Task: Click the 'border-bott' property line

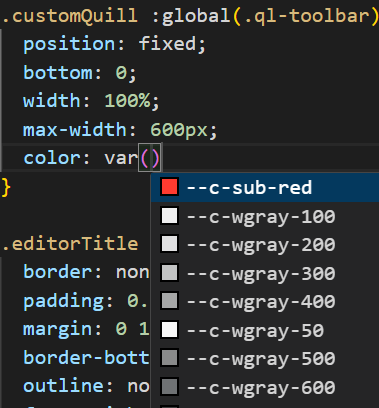Action: pos(86,358)
